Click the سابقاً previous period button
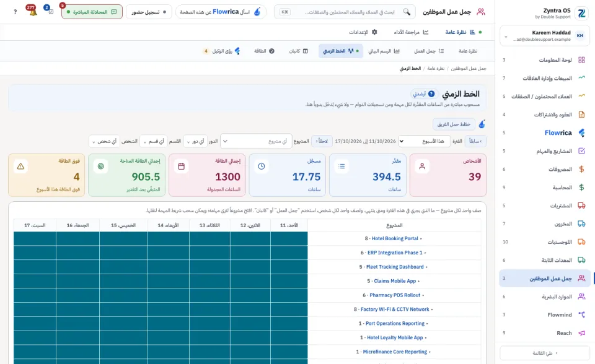This screenshot has height=364, width=595. coord(475,141)
